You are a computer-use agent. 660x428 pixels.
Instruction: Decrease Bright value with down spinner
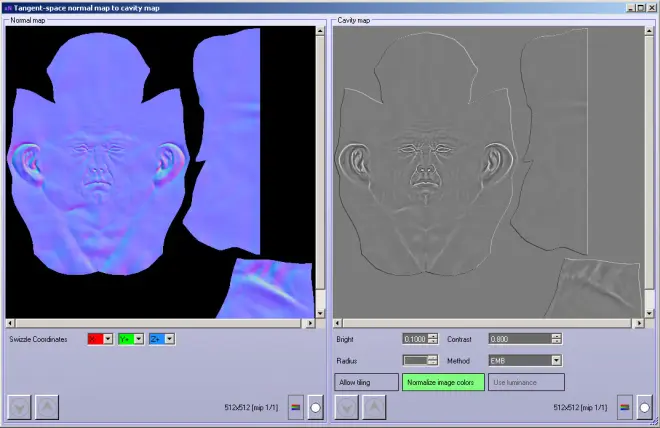coord(433,341)
